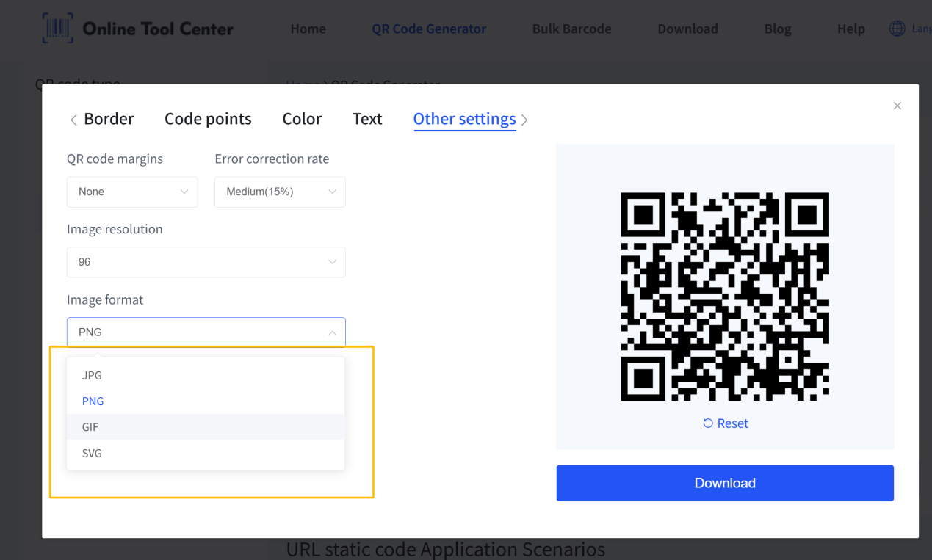Click the collapse arrow on Image format dropdown
This screenshot has height=560, width=932.
(332, 332)
